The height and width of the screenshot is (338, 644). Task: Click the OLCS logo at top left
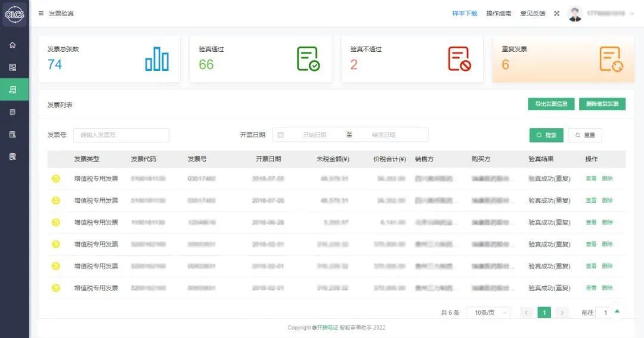click(x=14, y=14)
